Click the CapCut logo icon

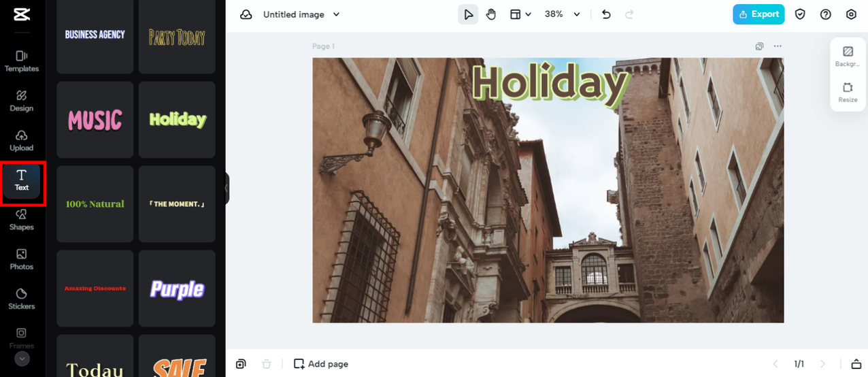pyautogui.click(x=21, y=15)
